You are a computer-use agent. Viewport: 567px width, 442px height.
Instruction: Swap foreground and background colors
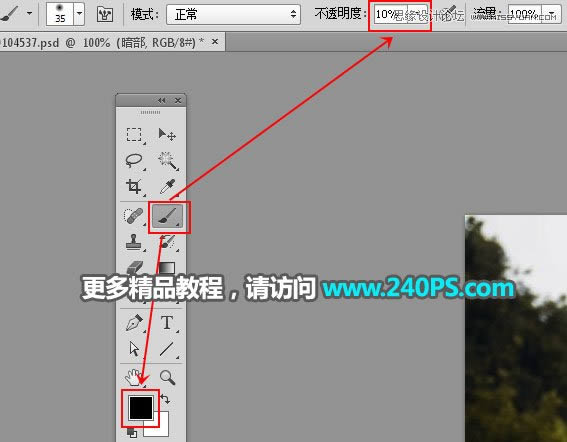click(165, 399)
